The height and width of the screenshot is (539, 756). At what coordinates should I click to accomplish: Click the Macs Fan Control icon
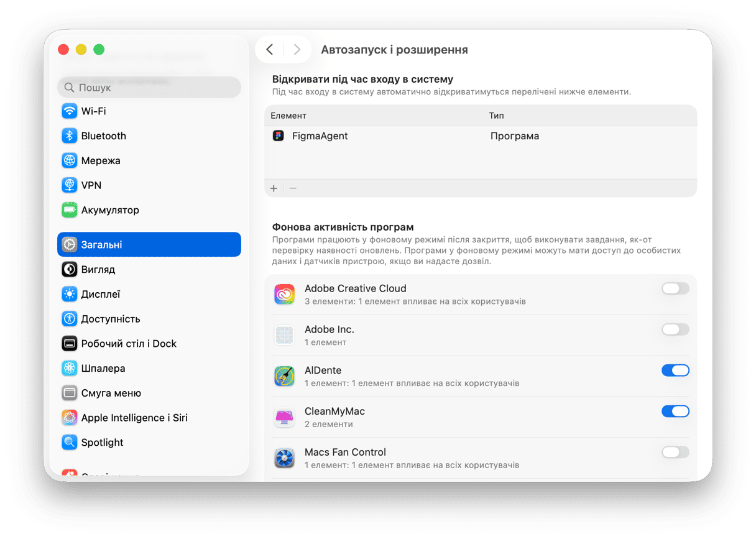pos(284,458)
